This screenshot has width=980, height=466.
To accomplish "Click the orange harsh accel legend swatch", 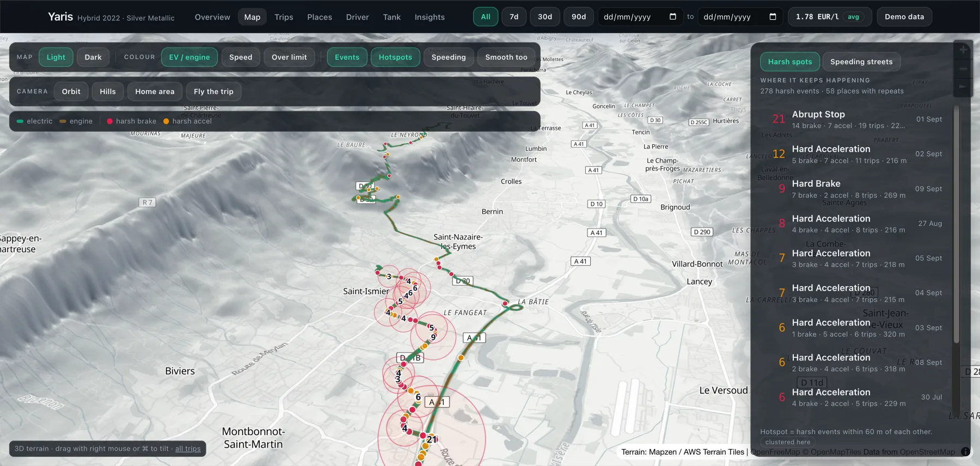I will coord(166,121).
